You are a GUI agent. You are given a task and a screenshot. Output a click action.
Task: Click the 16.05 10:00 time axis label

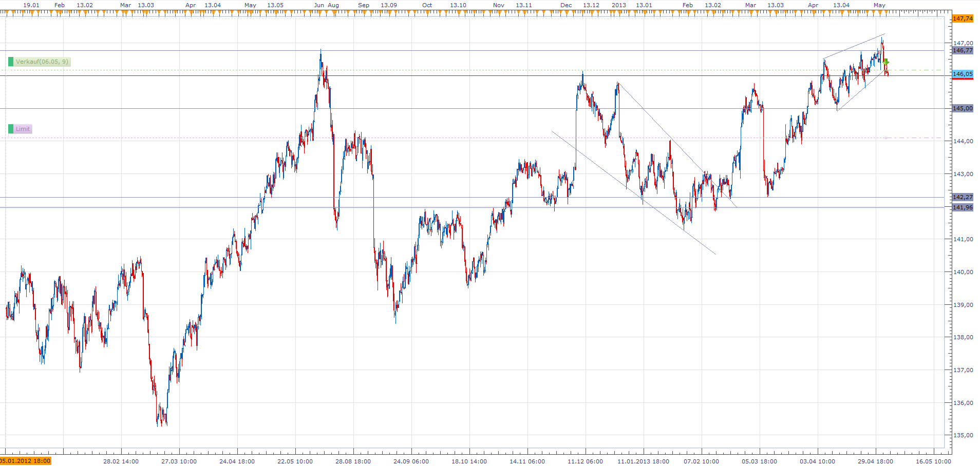pyautogui.click(x=933, y=461)
